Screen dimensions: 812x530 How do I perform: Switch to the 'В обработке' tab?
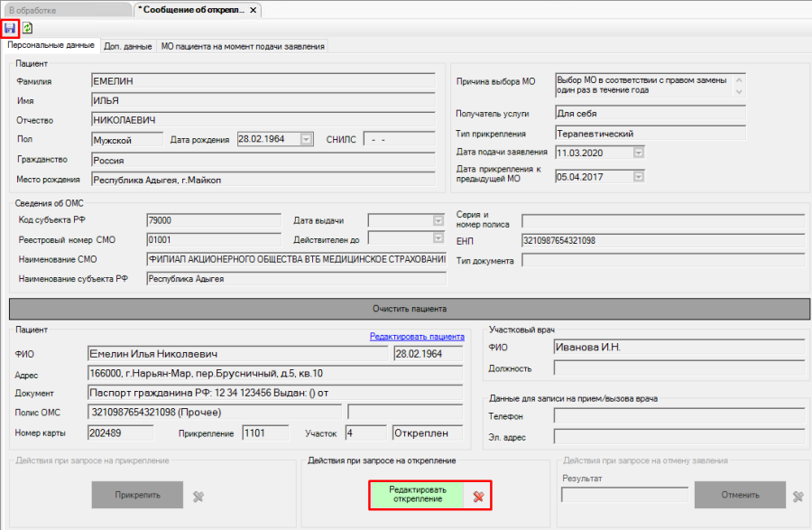pos(63,10)
